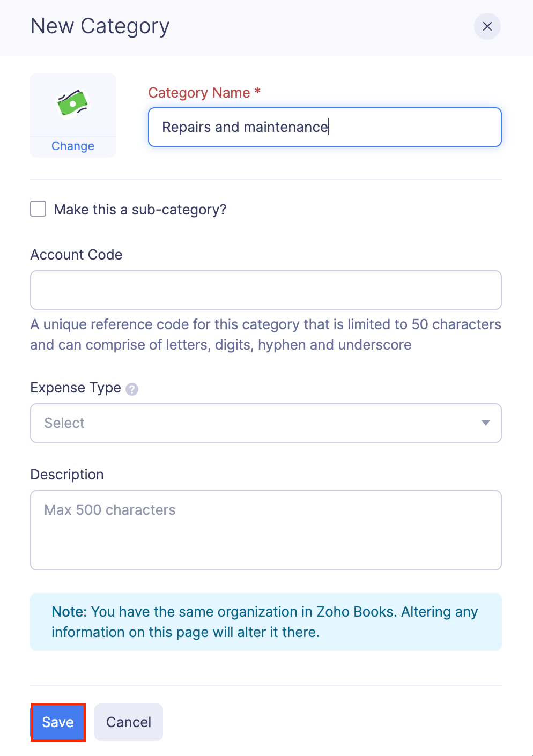Click the 'New Category' title area
This screenshot has height=756, width=533.
[100, 26]
